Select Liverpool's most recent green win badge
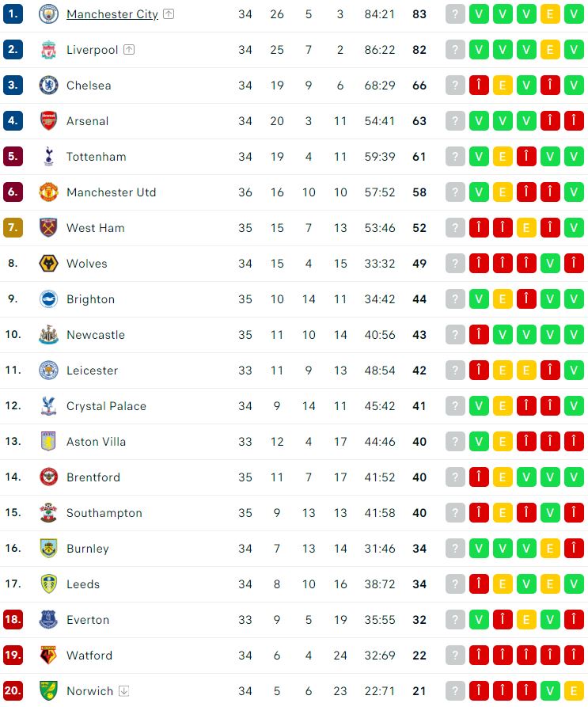 click(x=574, y=49)
